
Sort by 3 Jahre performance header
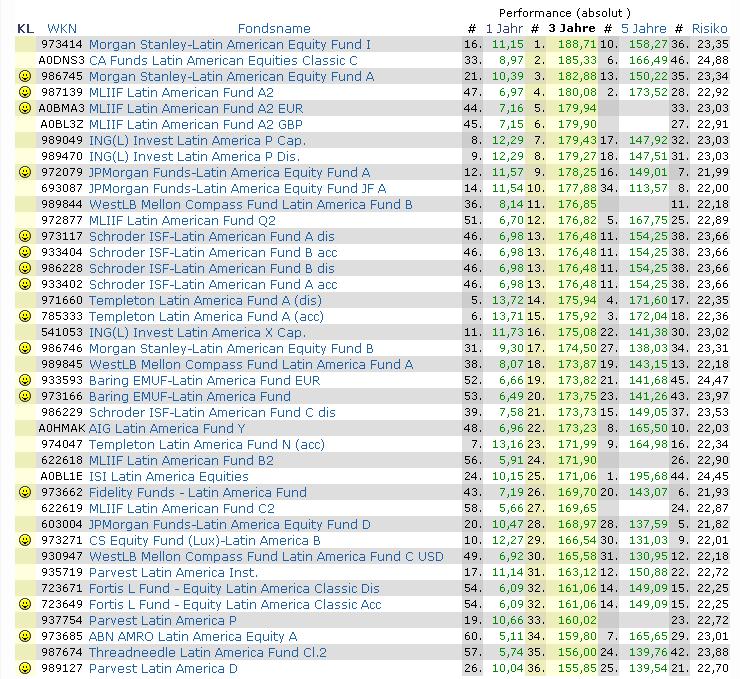[572, 29]
